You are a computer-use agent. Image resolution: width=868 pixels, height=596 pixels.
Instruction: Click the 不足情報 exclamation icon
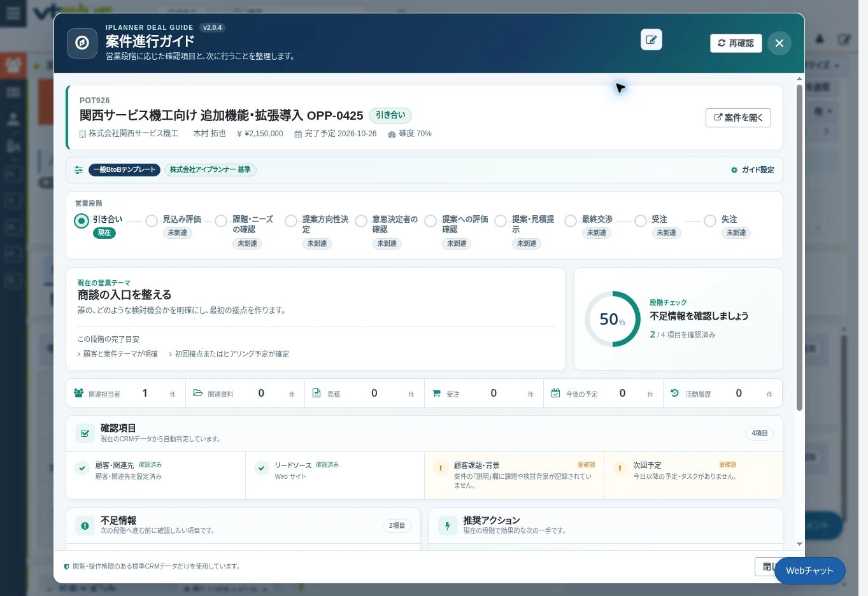coord(85,525)
